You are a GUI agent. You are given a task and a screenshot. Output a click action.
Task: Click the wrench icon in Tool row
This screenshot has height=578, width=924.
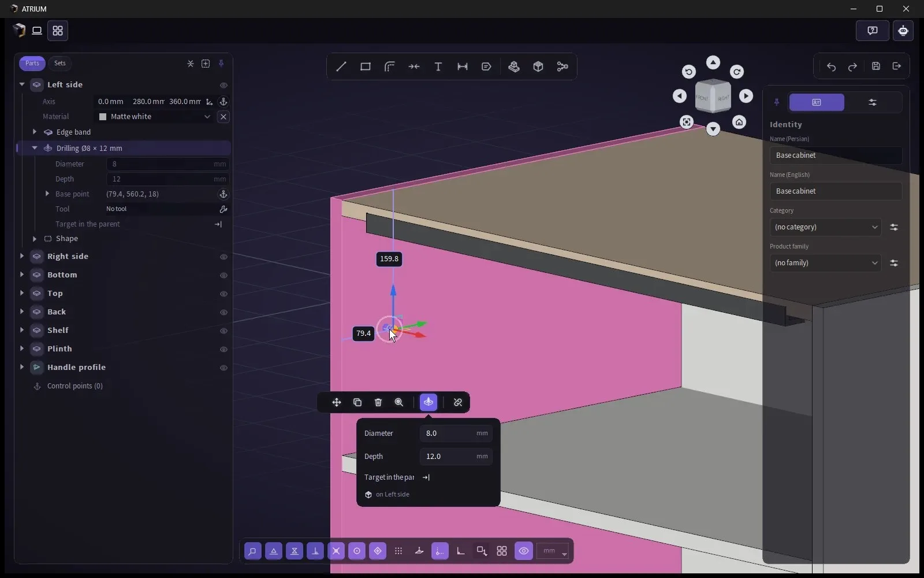click(223, 209)
